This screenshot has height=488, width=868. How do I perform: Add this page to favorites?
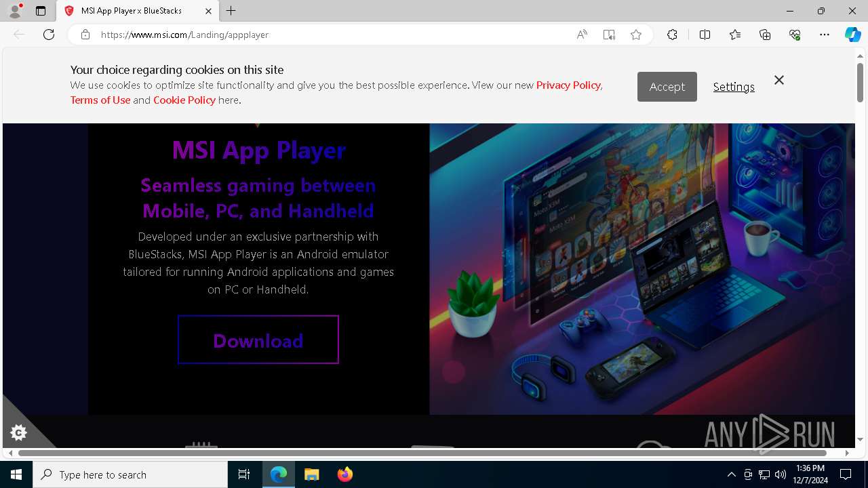(636, 35)
